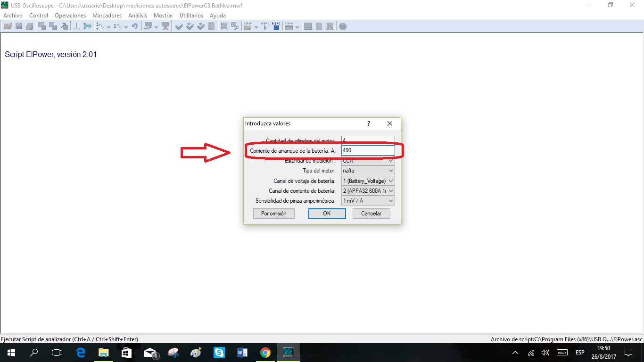Expand the Estándar de medición CCA dropdown
The height and width of the screenshot is (362, 644).
(x=368, y=161)
